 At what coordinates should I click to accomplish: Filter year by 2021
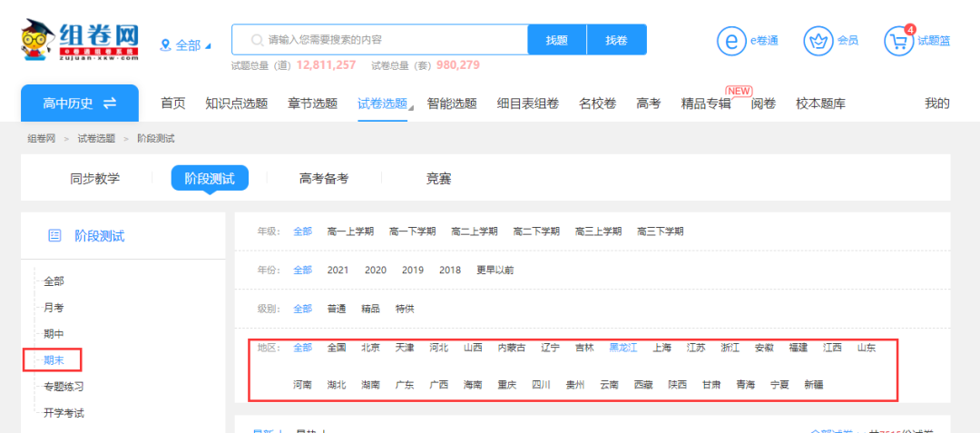pos(338,270)
